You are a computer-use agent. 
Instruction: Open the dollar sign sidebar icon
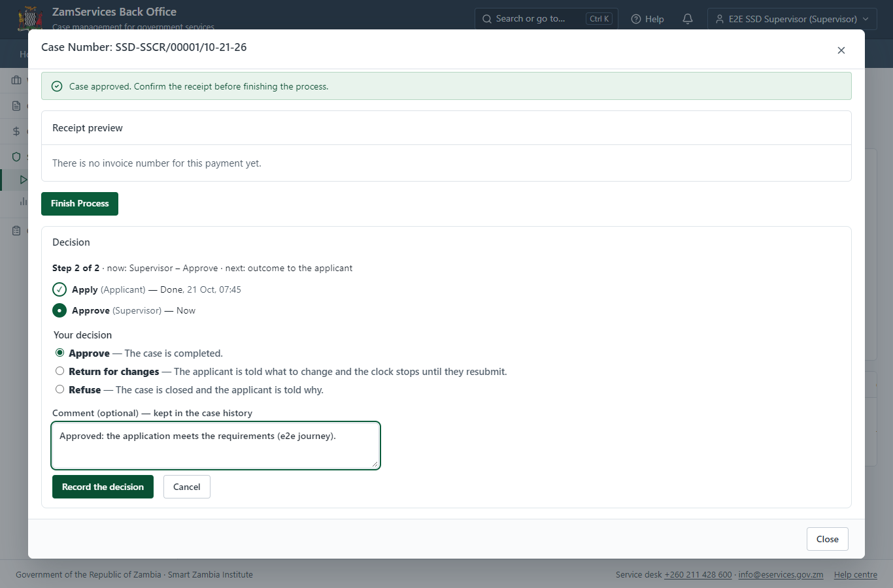(16, 131)
